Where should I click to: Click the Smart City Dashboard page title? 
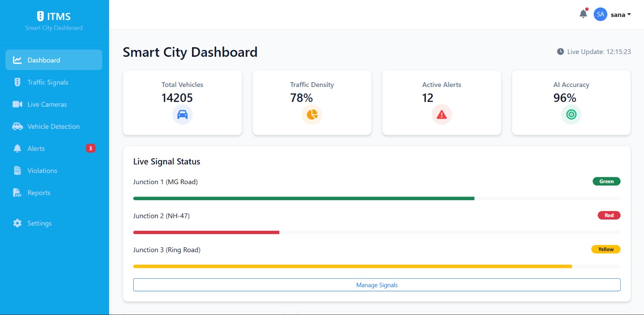tap(190, 52)
